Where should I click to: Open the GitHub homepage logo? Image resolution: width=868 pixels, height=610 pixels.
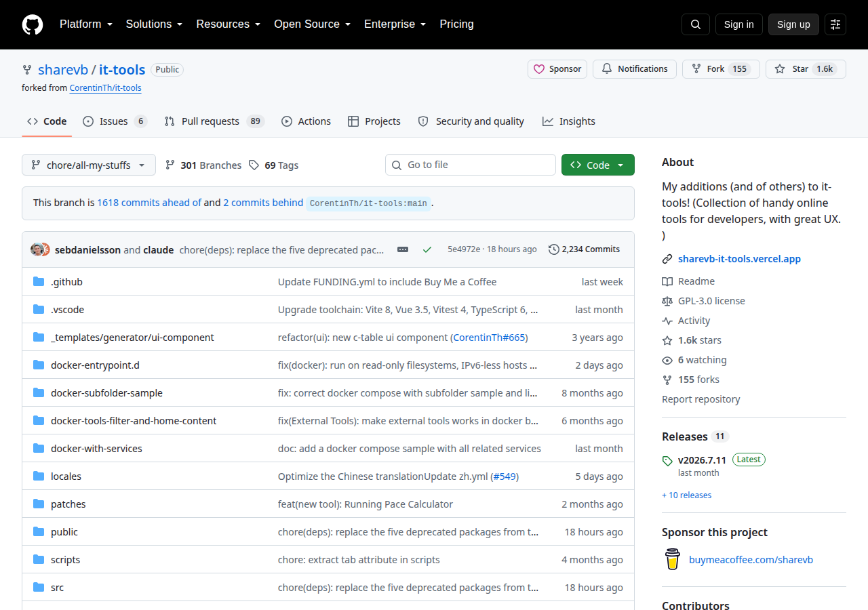click(33, 24)
